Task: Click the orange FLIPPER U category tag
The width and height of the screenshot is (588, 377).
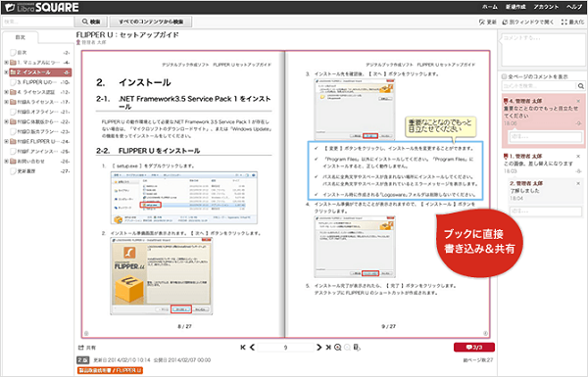Action: 110,370
